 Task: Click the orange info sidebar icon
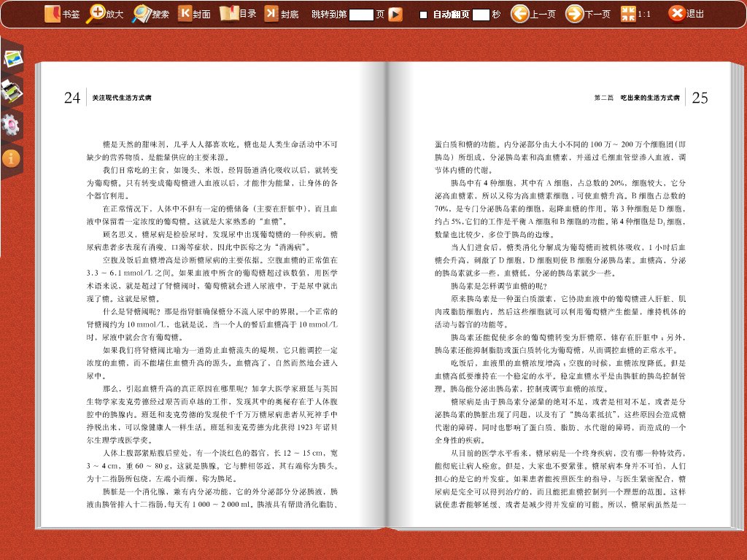11,157
